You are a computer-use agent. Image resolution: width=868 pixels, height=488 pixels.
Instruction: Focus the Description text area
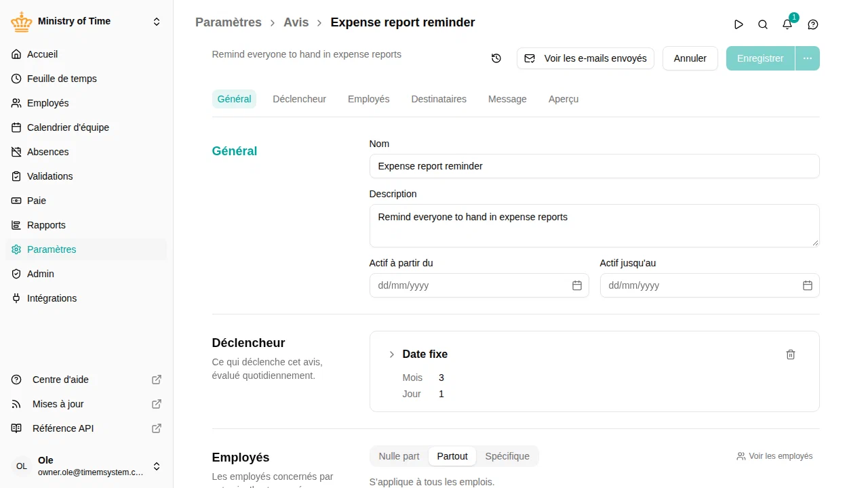[595, 226]
